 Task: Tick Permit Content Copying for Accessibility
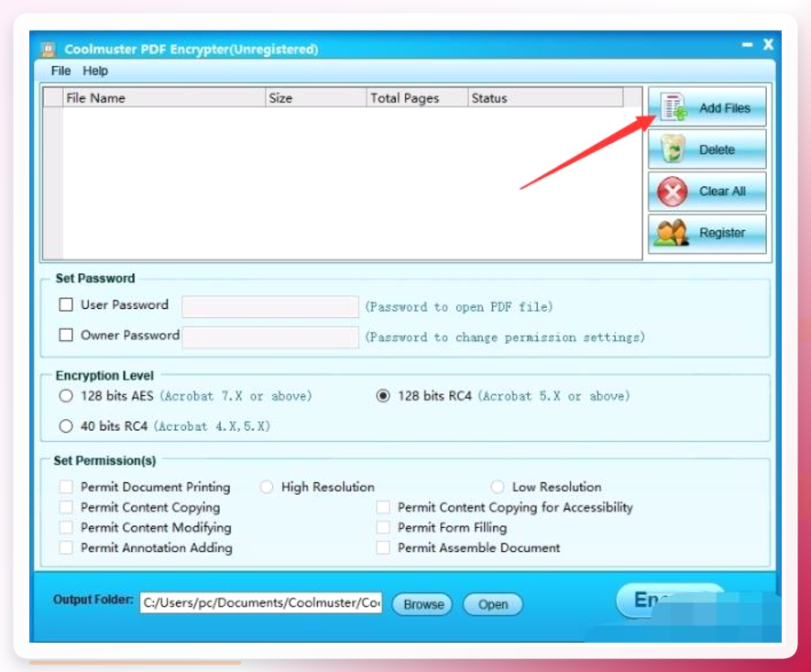[x=383, y=507]
